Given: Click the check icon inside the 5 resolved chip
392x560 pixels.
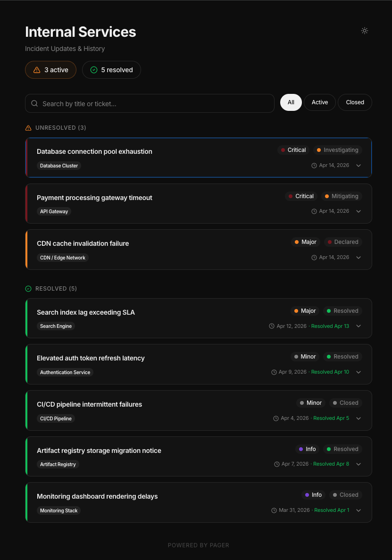Looking at the screenshot, I should [x=94, y=69].
